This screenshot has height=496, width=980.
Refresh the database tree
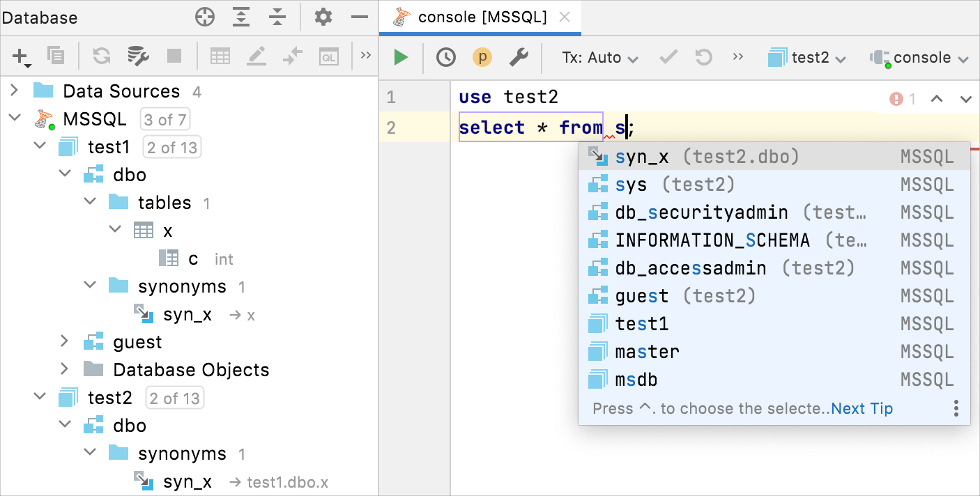[102, 56]
